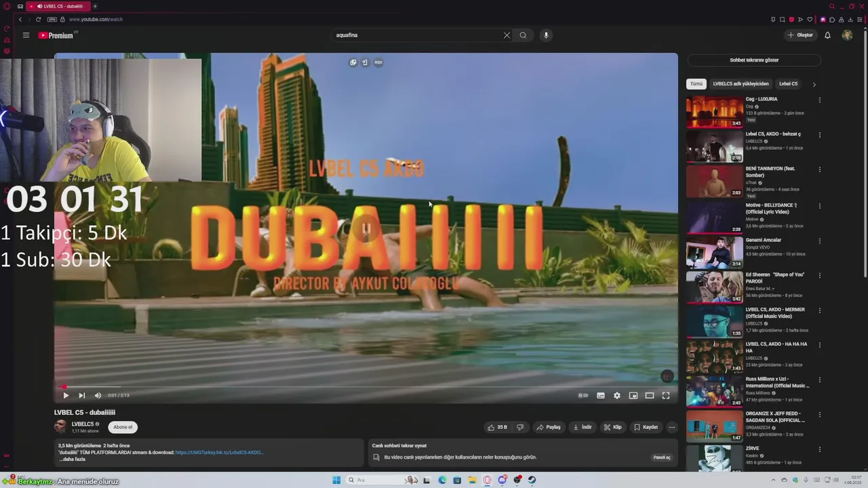Open YouTube notifications bell
This screenshot has height=488, width=868.
[827, 35]
